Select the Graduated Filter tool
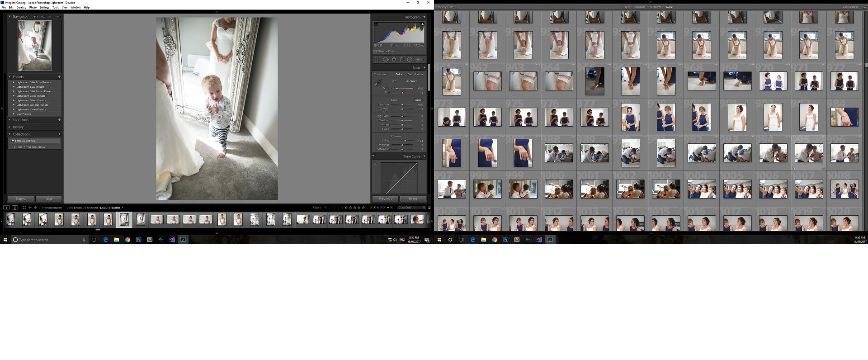The width and height of the screenshot is (868, 360). coord(401,60)
